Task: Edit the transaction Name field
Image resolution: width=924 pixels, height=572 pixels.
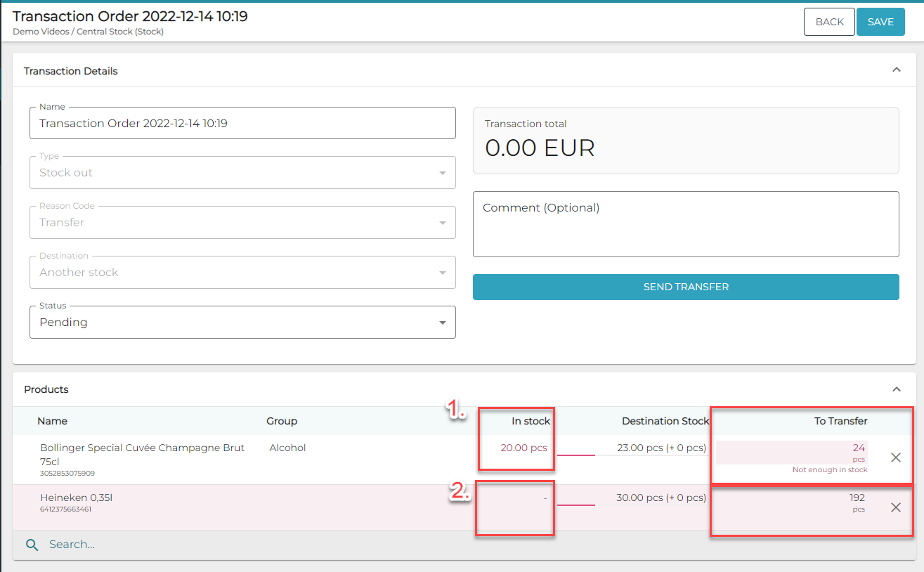Action: tap(242, 124)
